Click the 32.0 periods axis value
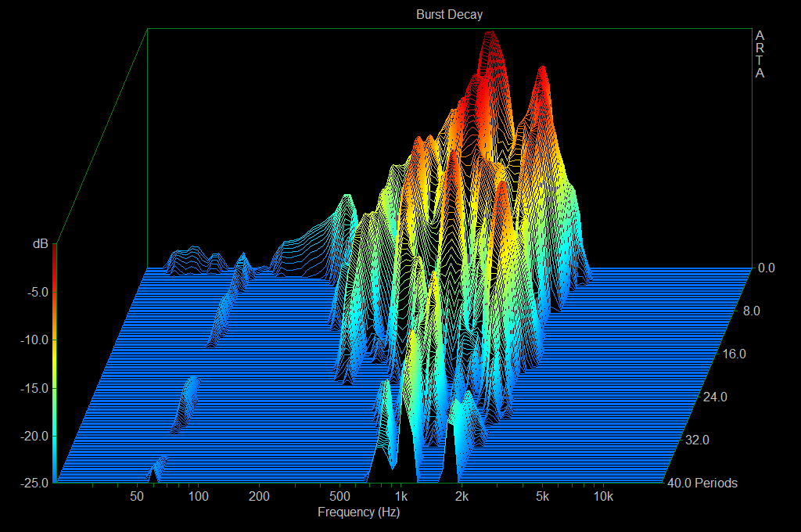The height and width of the screenshot is (532, 801). pyautogui.click(x=697, y=440)
